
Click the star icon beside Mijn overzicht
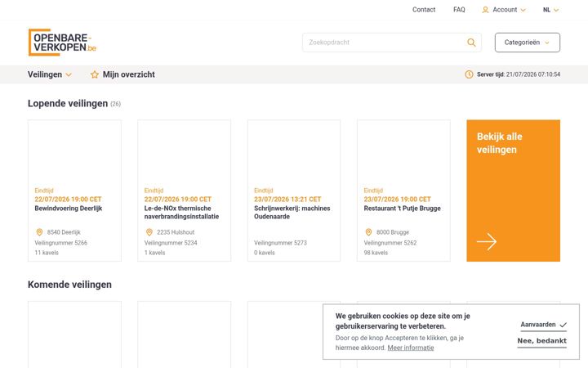coord(95,74)
